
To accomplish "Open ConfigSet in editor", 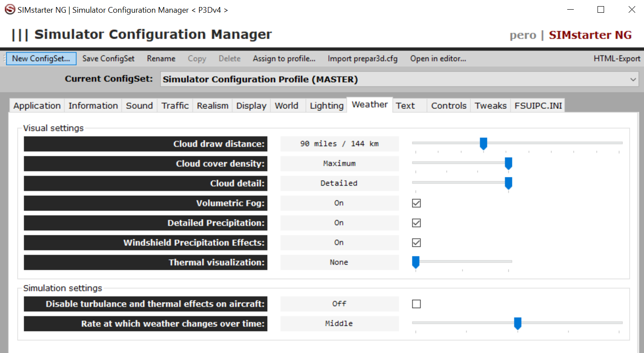I will pos(438,58).
